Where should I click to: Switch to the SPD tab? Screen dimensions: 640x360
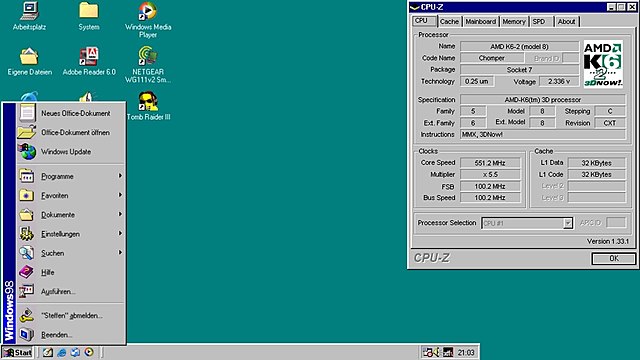click(x=541, y=22)
